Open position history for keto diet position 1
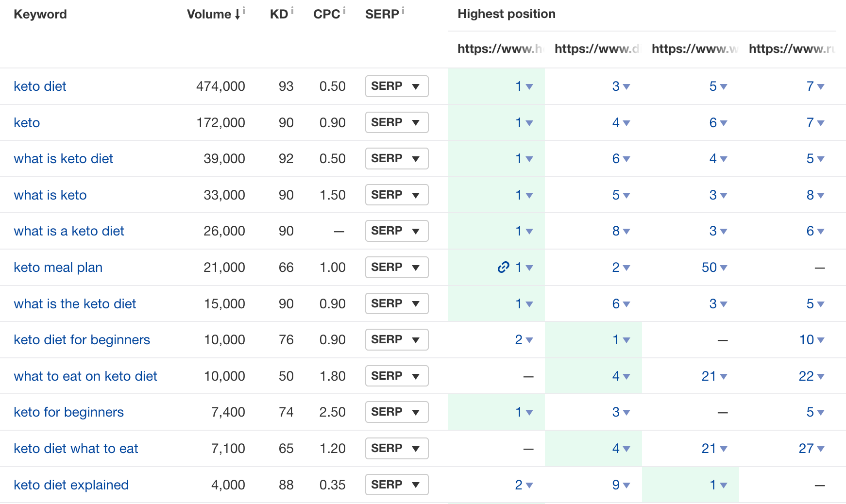Image resolution: width=846 pixels, height=504 pixels. [x=529, y=86]
